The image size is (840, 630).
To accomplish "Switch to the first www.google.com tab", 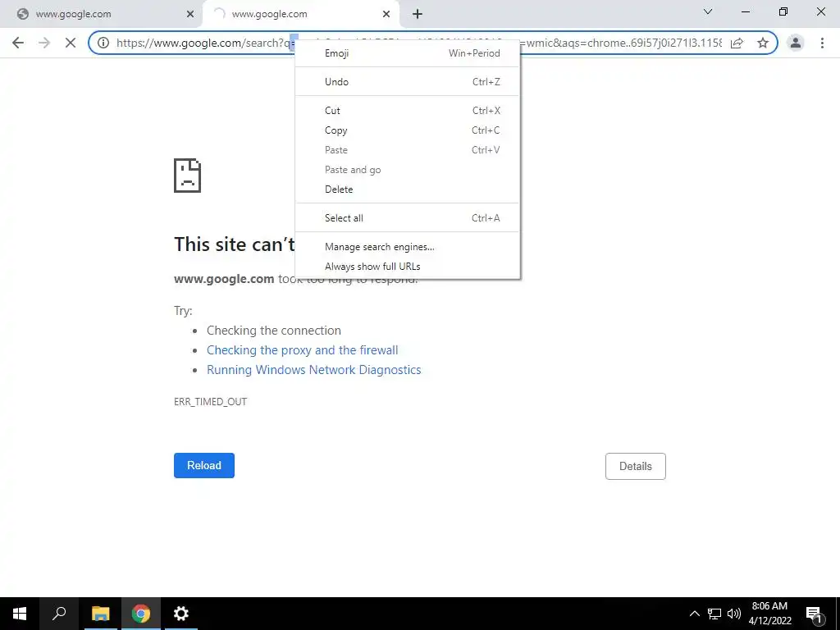I will point(102,14).
